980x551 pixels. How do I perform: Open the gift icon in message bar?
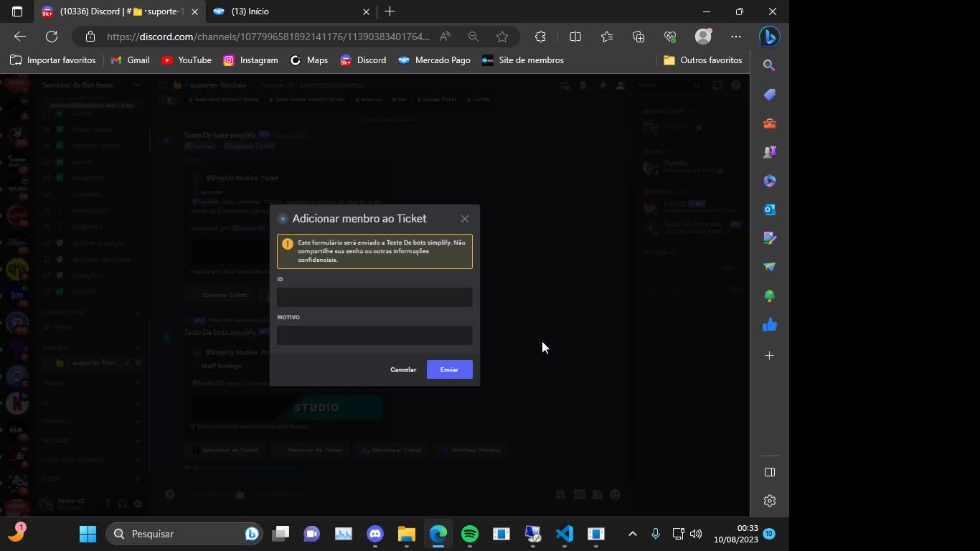point(560,494)
